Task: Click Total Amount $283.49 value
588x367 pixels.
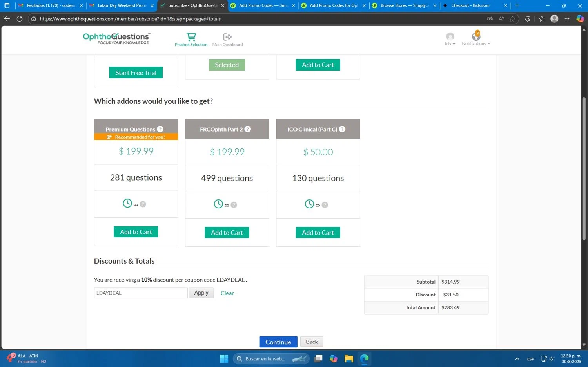Action: (450, 308)
